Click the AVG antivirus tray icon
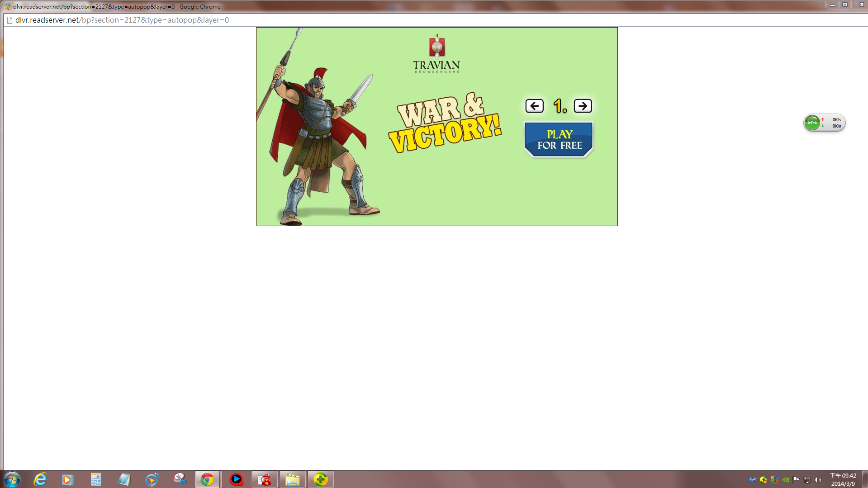 pos(774,480)
